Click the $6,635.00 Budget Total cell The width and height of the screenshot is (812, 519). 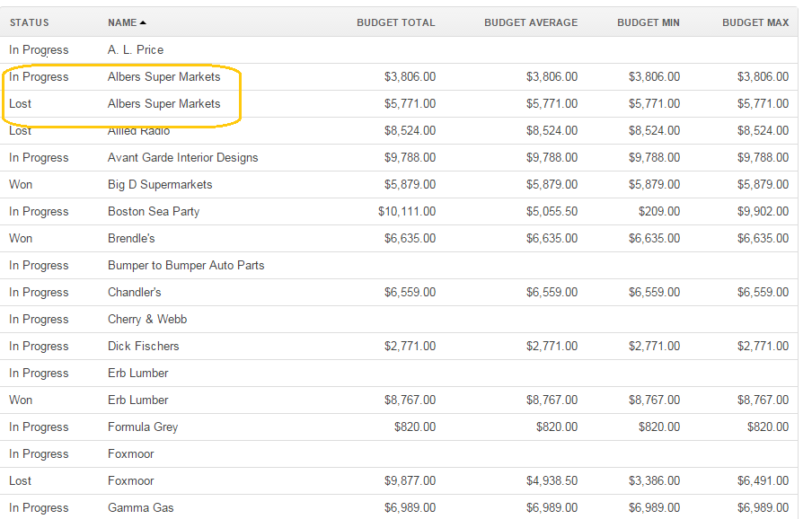pyautogui.click(x=410, y=238)
